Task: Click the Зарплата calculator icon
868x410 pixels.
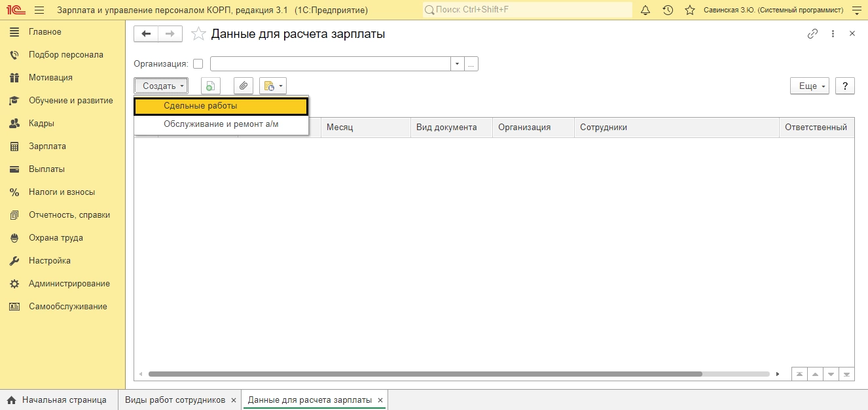Action: point(14,146)
